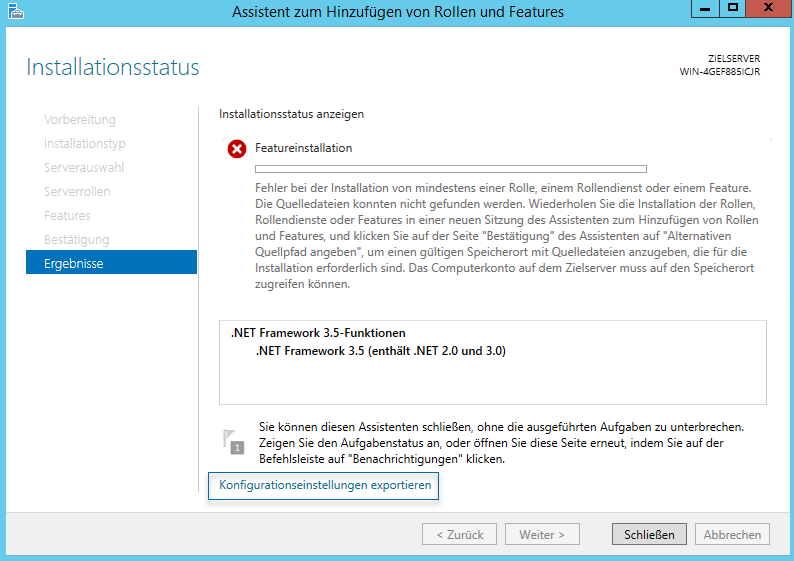Click the wizard icon in title bar
The height and width of the screenshot is (561, 794).
[16, 11]
